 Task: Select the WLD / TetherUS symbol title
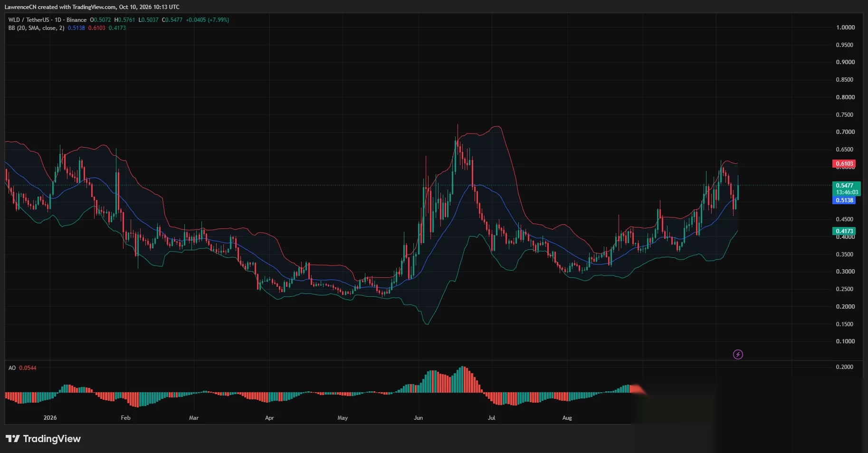click(x=29, y=20)
